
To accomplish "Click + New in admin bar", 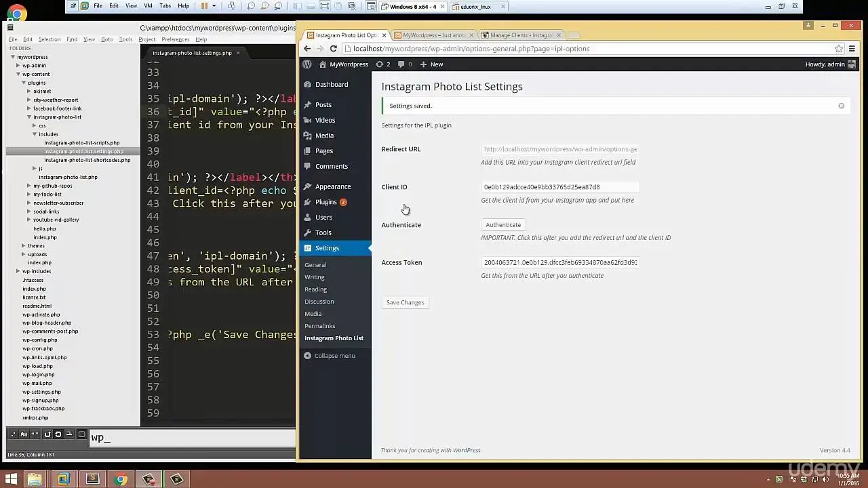I will [x=431, y=64].
